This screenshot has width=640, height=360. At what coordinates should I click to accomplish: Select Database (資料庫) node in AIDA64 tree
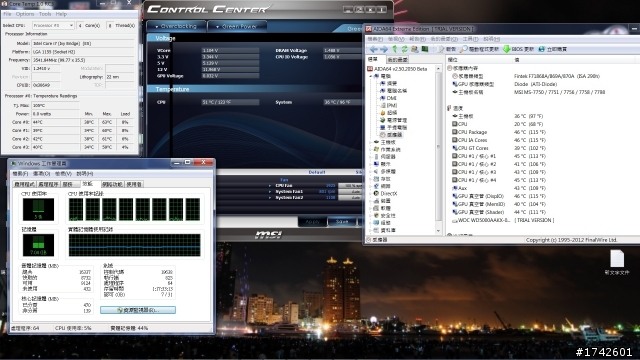coord(384,230)
